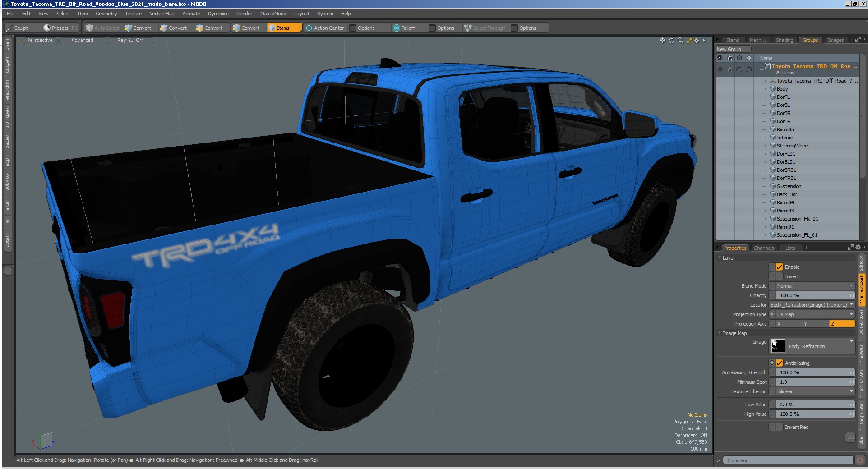Select the Z projection axis button
The image size is (868, 469).
click(x=842, y=324)
